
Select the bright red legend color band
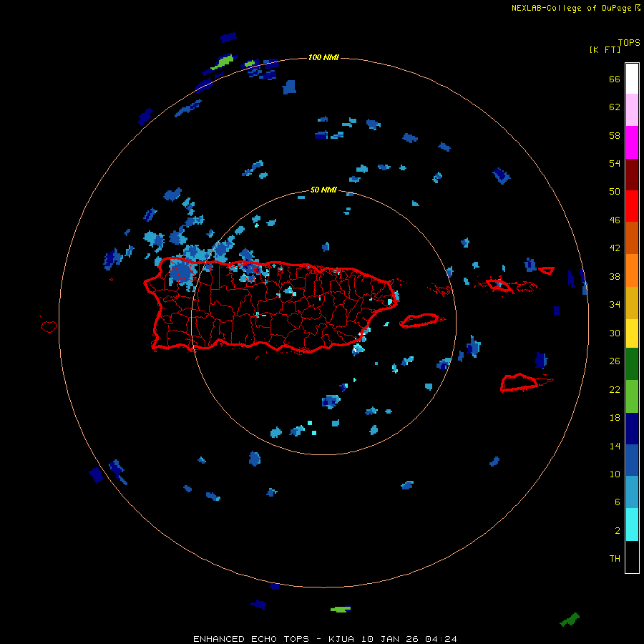[632, 206]
